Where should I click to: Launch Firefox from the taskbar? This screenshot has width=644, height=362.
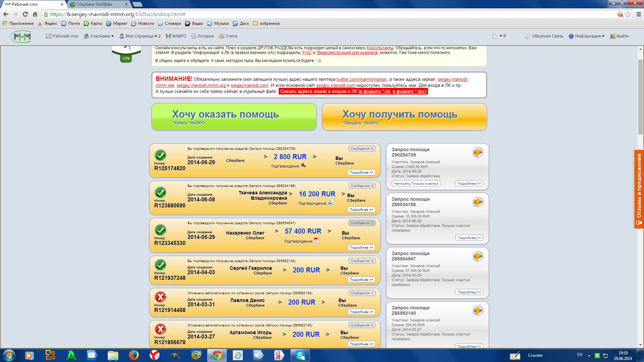133,355
